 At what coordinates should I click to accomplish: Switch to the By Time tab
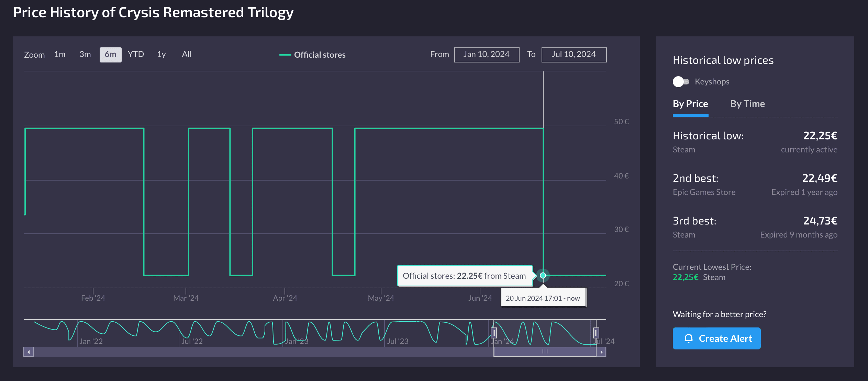click(x=747, y=104)
